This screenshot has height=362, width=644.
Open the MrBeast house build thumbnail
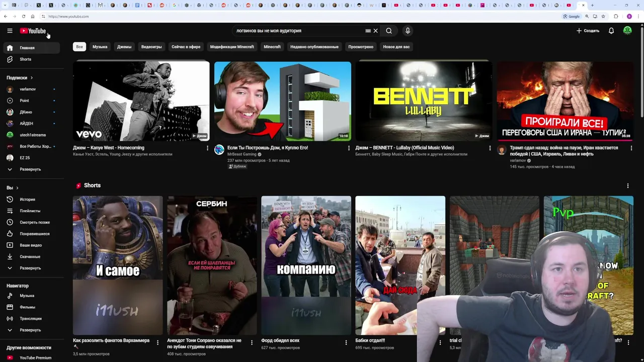283,101
